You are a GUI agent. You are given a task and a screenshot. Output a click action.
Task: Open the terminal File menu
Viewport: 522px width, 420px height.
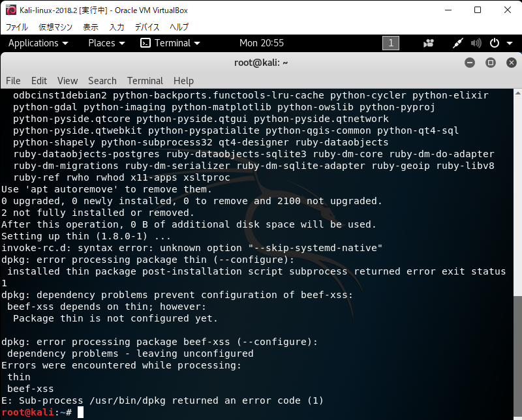[13, 81]
